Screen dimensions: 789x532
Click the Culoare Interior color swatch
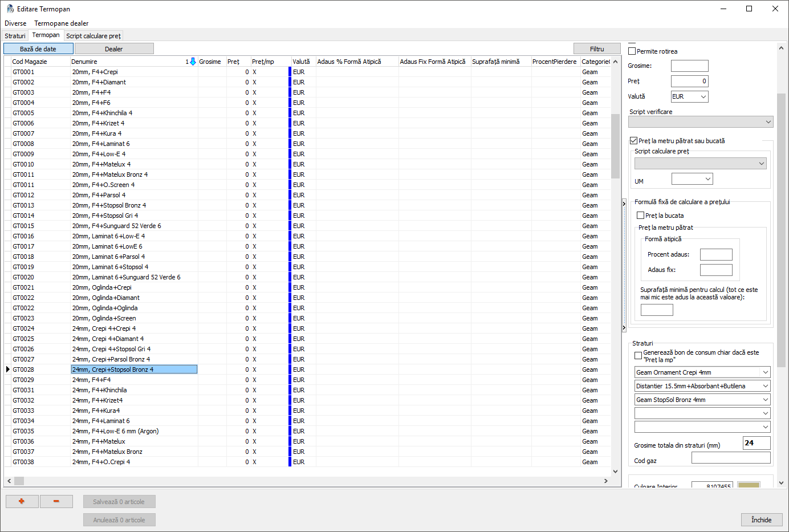click(749, 485)
